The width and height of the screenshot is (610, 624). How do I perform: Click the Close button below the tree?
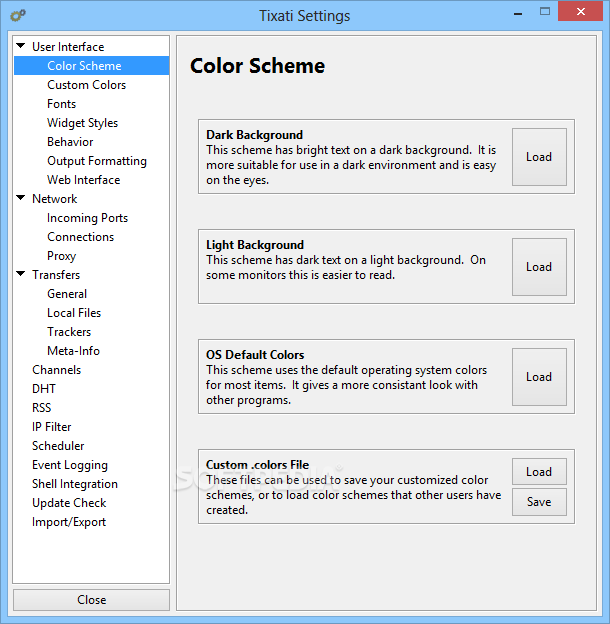[x=92, y=600]
